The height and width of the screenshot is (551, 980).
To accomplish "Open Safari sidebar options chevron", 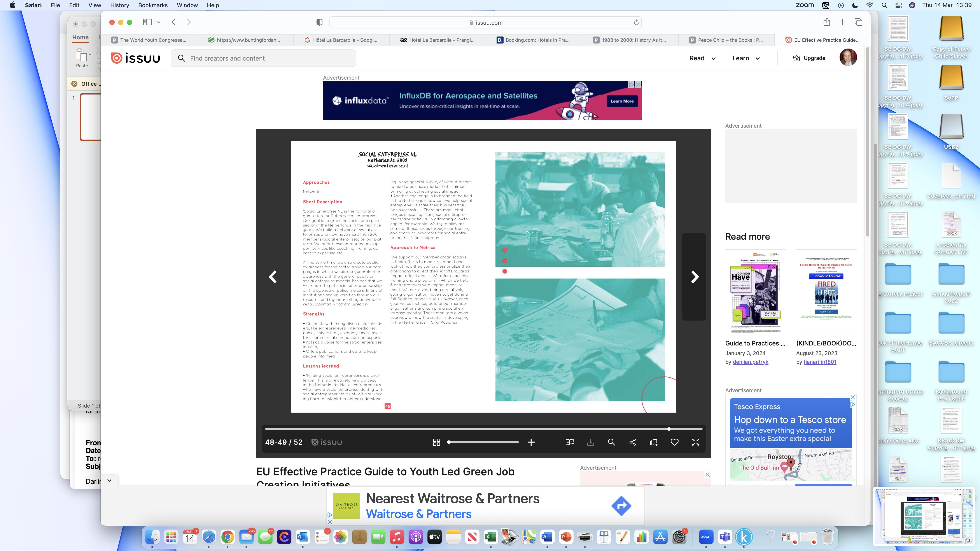I will pos(159,22).
